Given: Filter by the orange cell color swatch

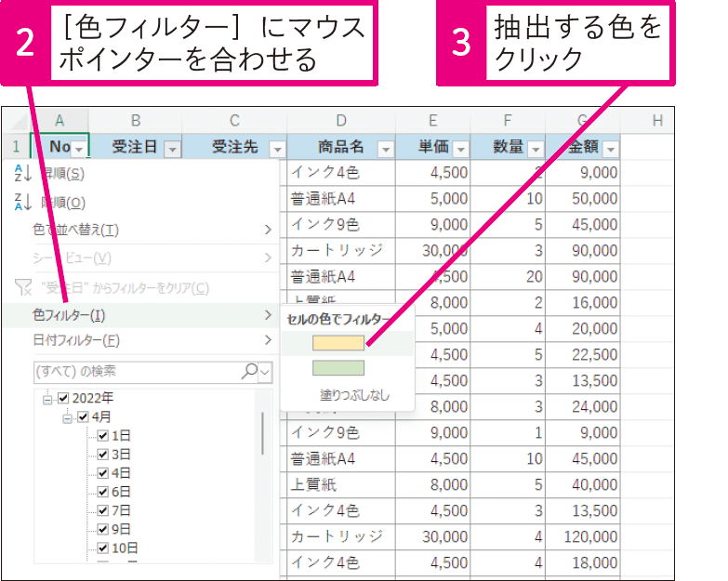Looking at the screenshot, I should [x=338, y=343].
